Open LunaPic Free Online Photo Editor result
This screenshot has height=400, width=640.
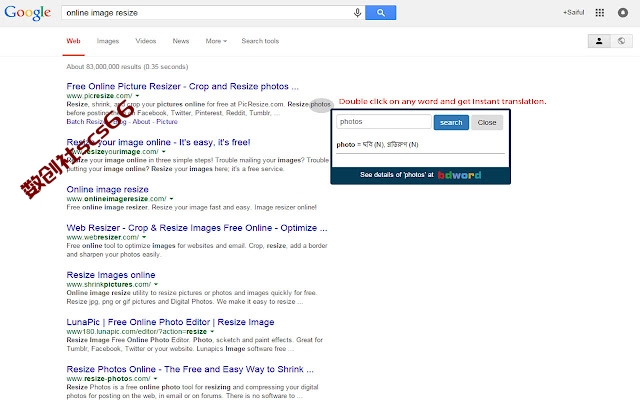pos(170,322)
